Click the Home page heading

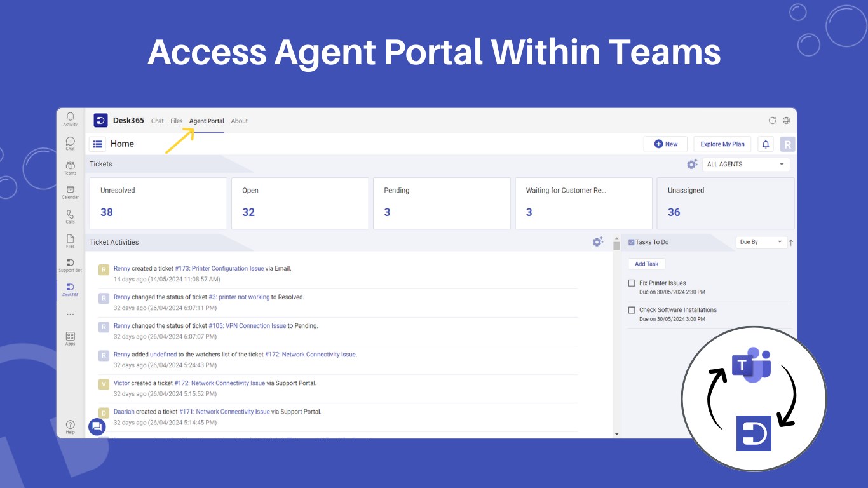(122, 144)
